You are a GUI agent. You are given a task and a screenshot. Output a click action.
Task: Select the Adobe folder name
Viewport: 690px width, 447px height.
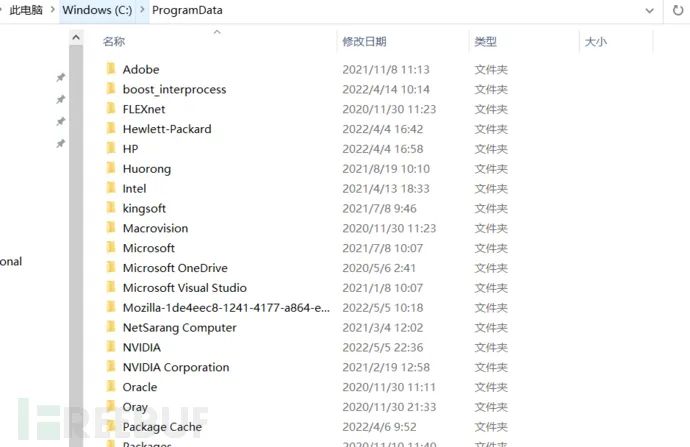(141, 70)
